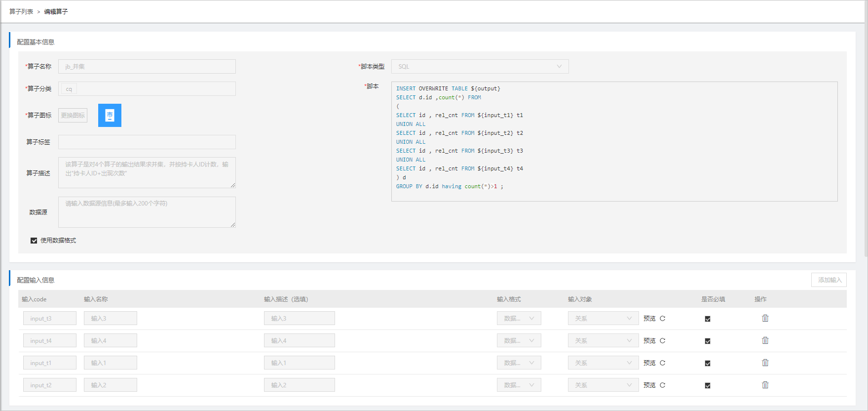Go back to 算子列表 breadcrumb
Screen dimensions: 868x411
pyautogui.click(x=21, y=11)
